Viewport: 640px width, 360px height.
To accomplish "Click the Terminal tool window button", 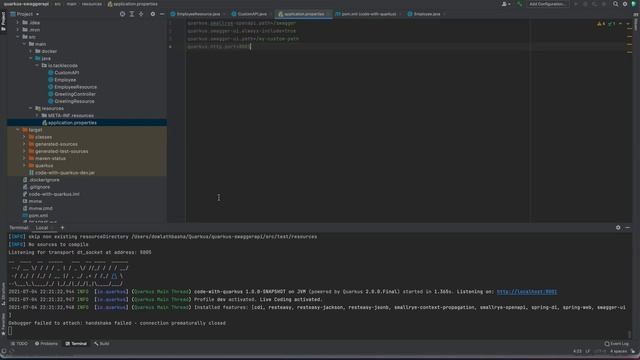I will (x=76, y=344).
